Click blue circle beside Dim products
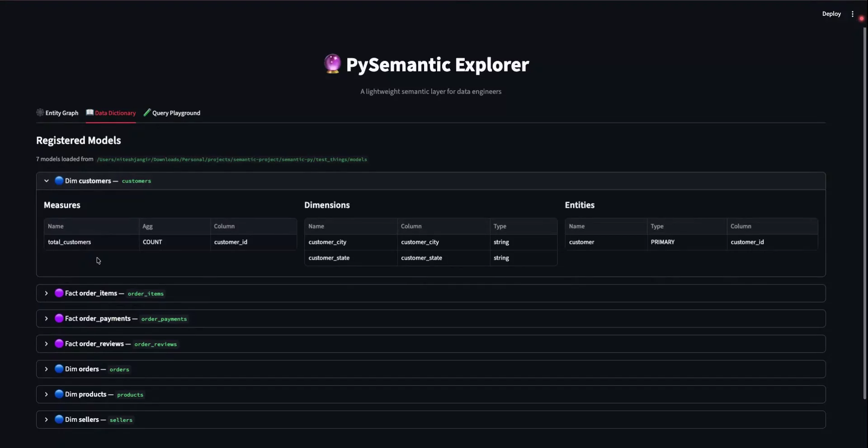This screenshot has width=868, height=448. coord(59,394)
